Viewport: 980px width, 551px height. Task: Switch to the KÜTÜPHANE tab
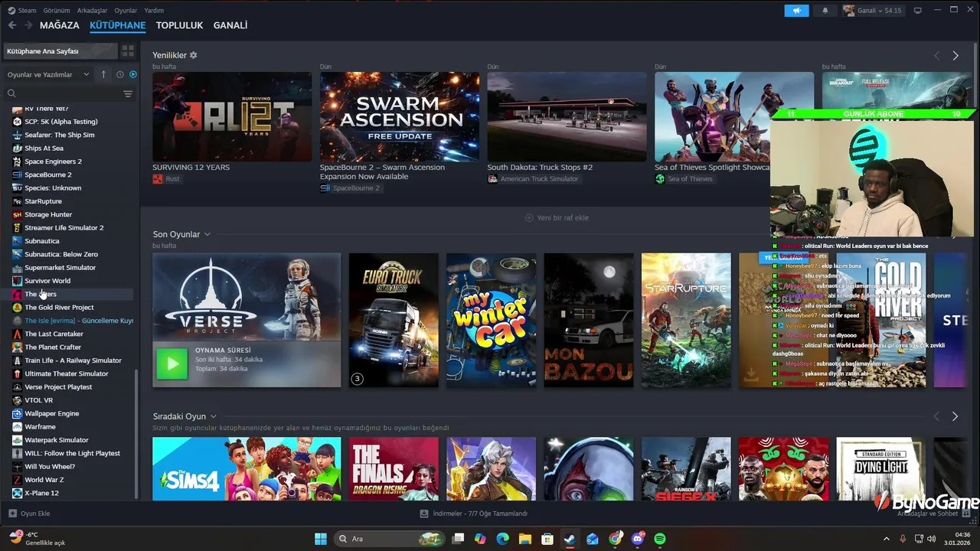tap(117, 25)
